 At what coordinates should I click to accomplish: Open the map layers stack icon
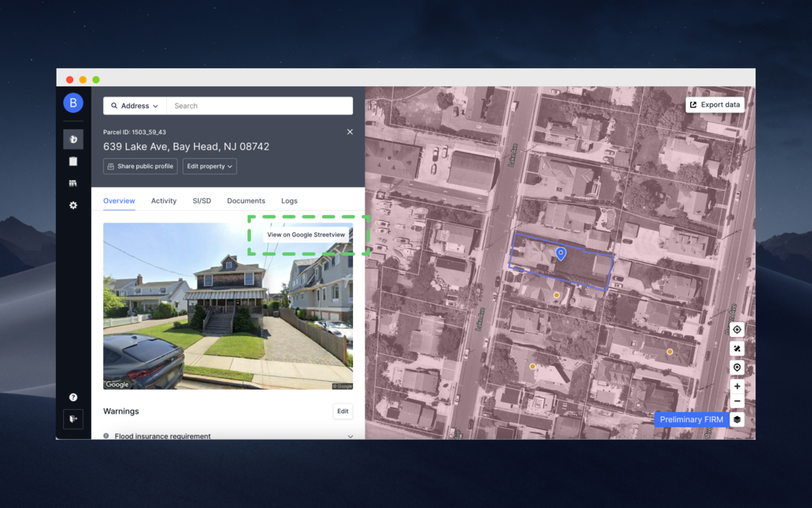coord(737,419)
